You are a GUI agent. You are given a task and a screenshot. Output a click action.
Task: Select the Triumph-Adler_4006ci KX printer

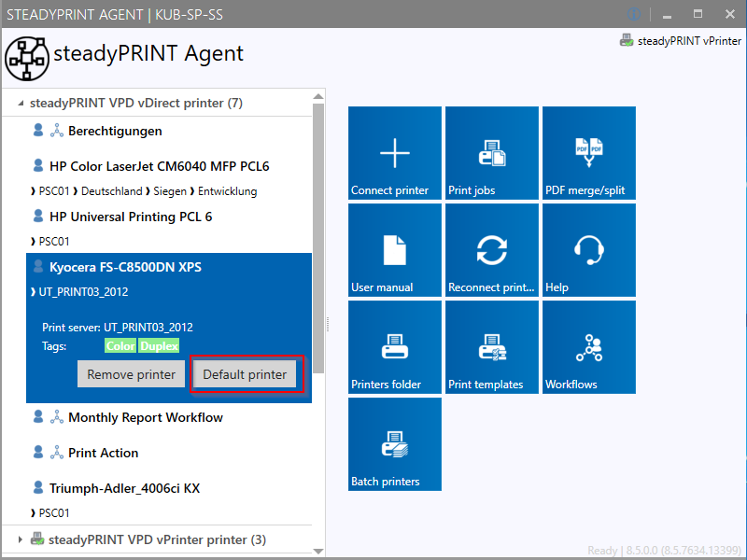pyautogui.click(x=124, y=488)
